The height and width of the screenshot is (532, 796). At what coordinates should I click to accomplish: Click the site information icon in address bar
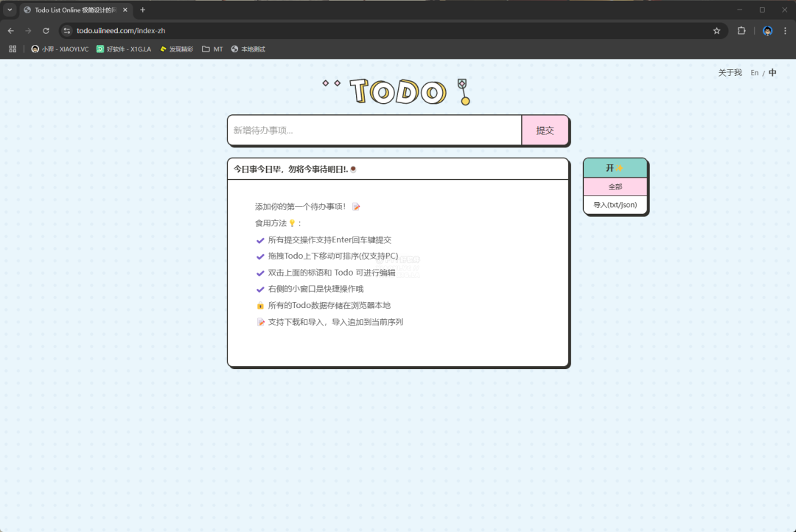pyautogui.click(x=66, y=31)
